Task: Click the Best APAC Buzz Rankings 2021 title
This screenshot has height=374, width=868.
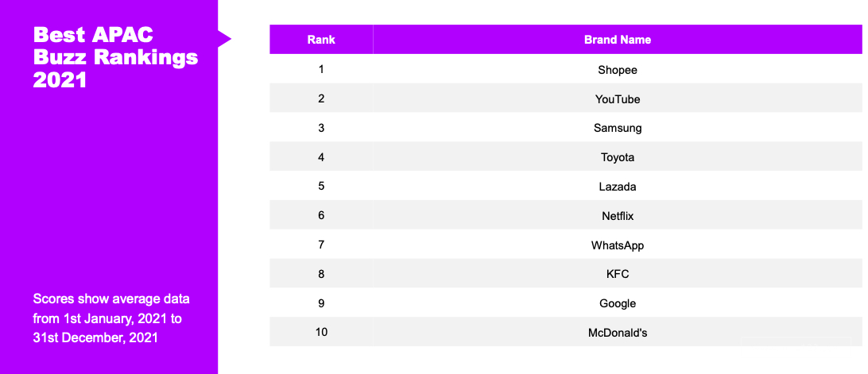Action: tap(115, 57)
